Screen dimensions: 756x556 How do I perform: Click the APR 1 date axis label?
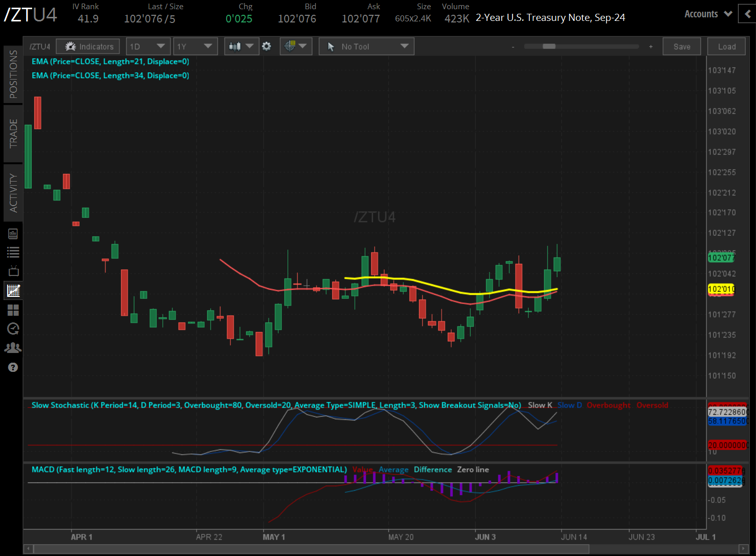coord(82,537)
